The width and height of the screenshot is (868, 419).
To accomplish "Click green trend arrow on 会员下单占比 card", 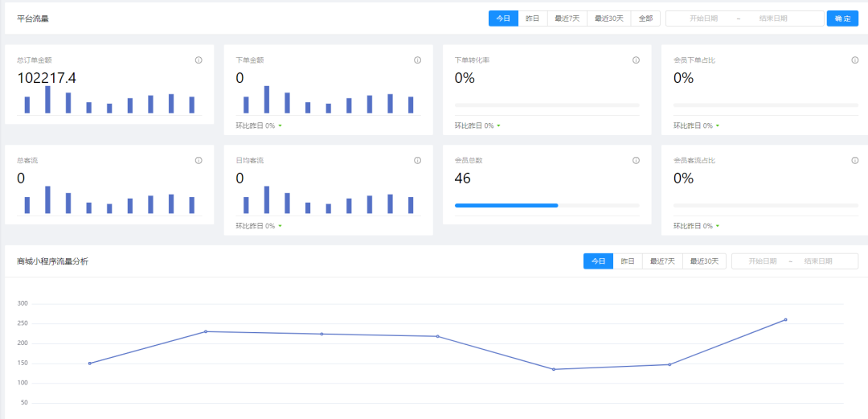I will pyautogui.click(x=718, y=125).
